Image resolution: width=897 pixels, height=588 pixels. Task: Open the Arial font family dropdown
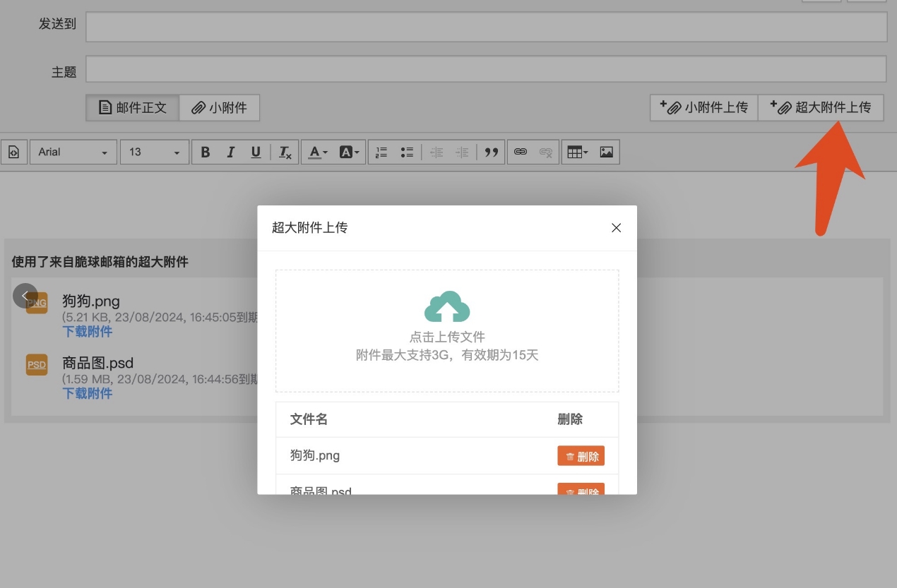(x=73, y=151)
